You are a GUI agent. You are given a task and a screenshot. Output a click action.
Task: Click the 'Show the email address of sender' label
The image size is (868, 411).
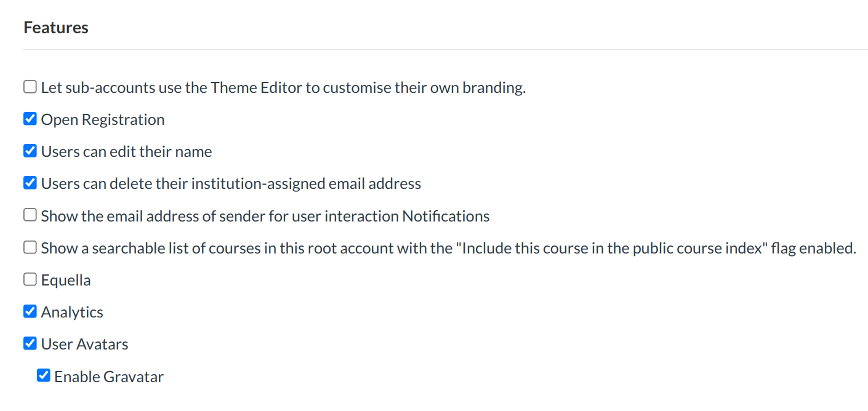click(265, 216)
